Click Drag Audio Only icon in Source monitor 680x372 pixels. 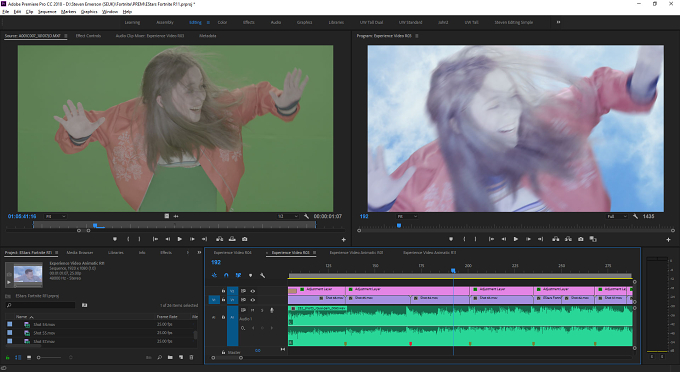coord(176,216)
